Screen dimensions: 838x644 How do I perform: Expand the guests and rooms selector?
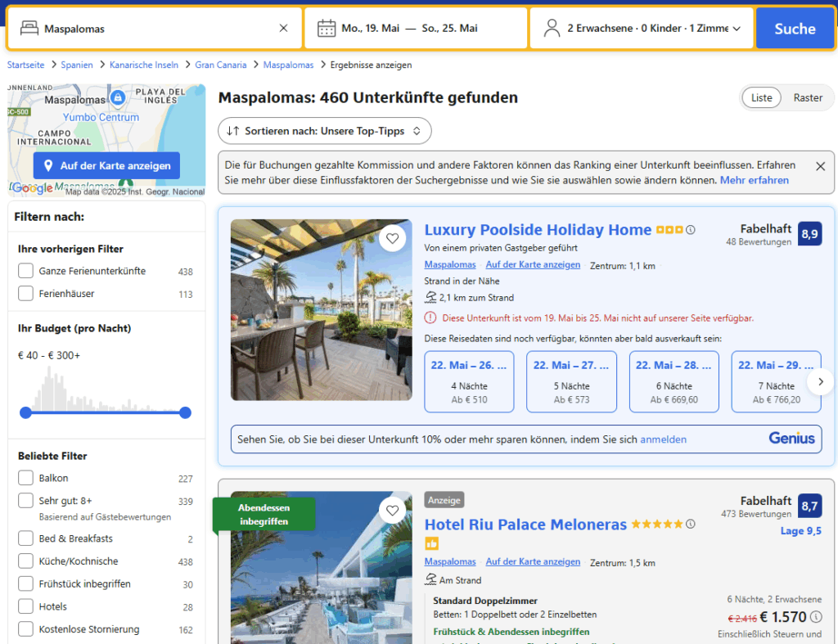642,29
